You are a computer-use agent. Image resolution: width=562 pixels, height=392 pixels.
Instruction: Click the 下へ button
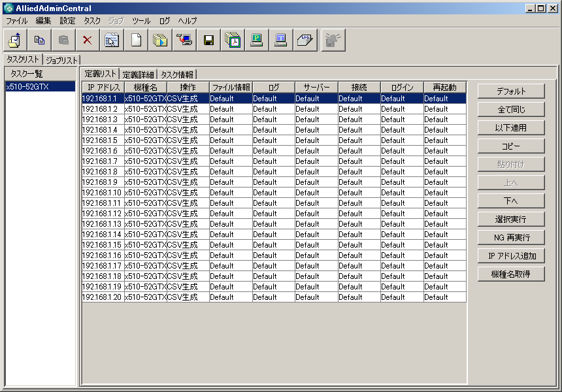[511, 201]
